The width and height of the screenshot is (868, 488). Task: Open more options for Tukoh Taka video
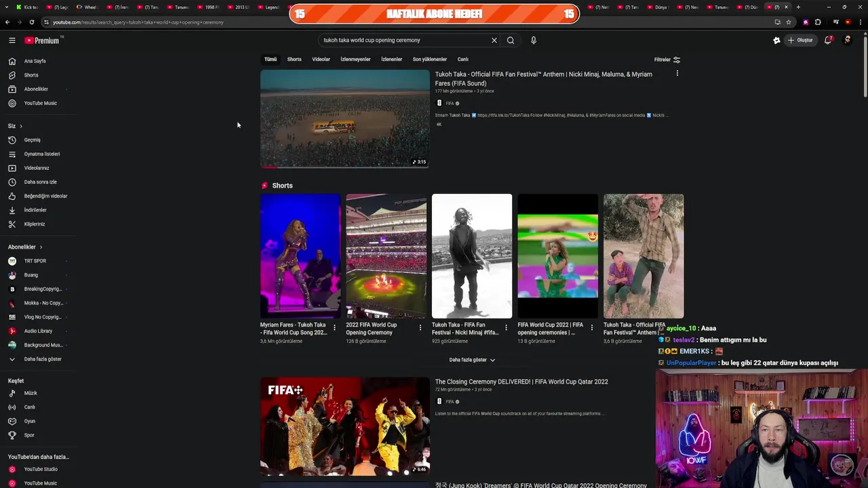click(677, 73)
